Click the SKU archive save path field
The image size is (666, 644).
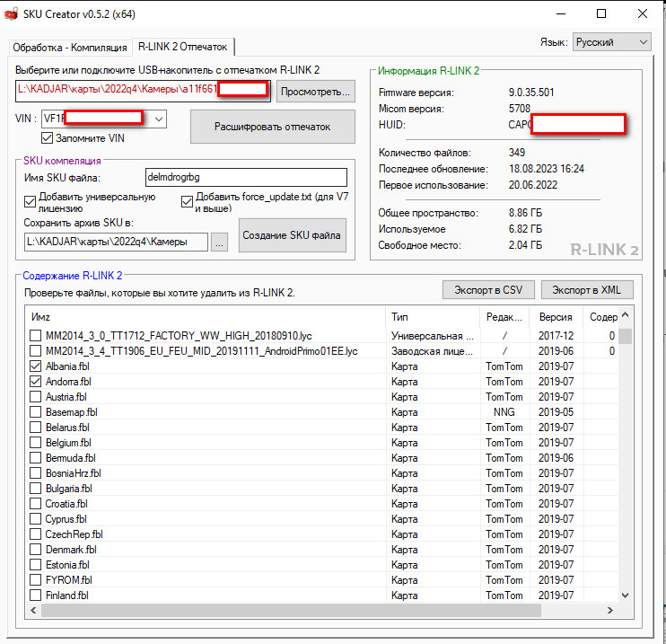pyautogui.click(x=116, y=242)
